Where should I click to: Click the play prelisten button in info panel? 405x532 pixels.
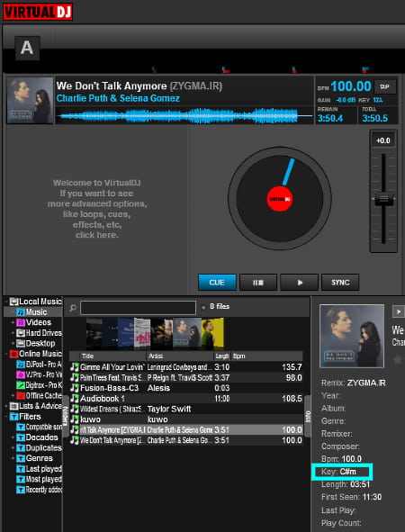[x=398, y=311]
